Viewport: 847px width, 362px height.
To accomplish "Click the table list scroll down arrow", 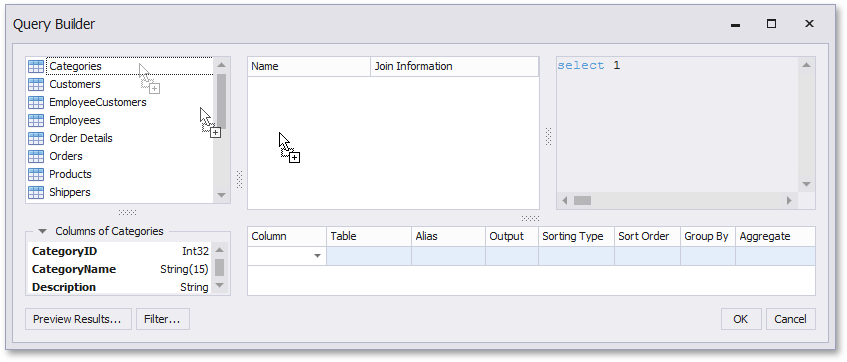I will click(x=221, y=195).
